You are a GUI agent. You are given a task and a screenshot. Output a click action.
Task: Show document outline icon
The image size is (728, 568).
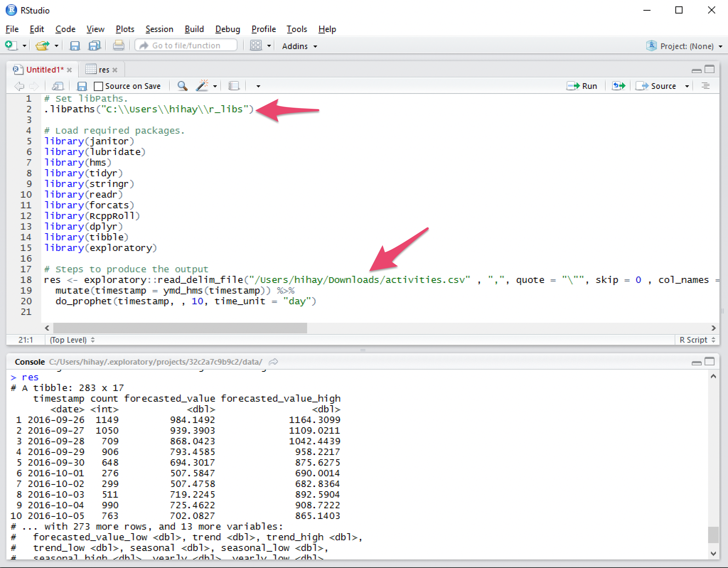point(706,86)
